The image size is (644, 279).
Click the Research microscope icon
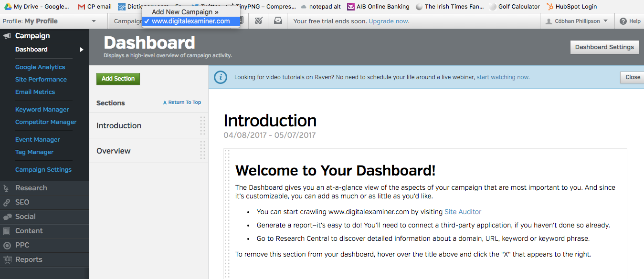click(7, 188)
